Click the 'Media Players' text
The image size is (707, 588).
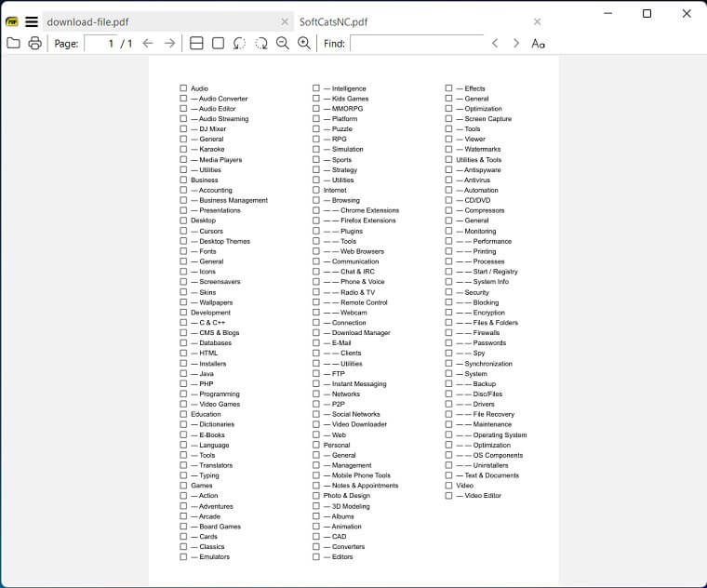coord(220,160)
